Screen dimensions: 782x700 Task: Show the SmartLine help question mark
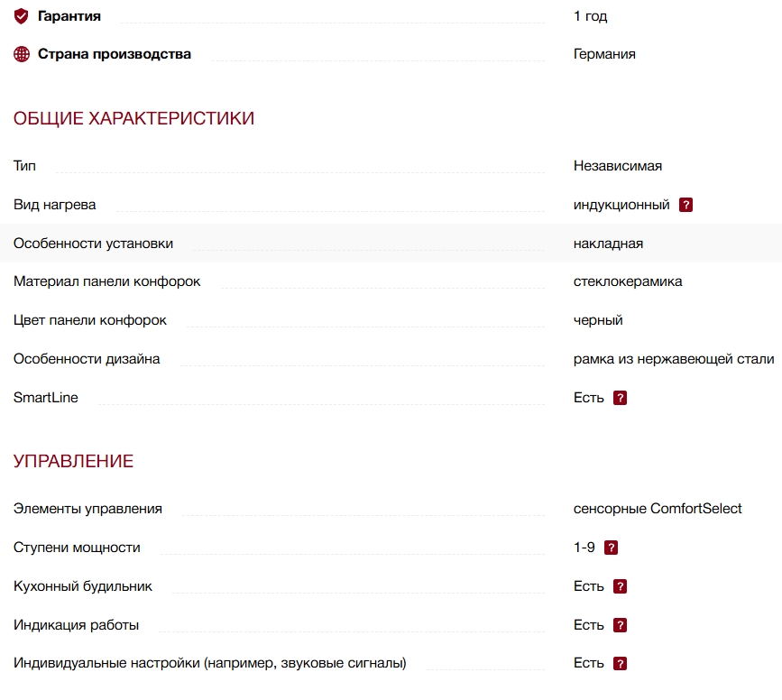620,398
